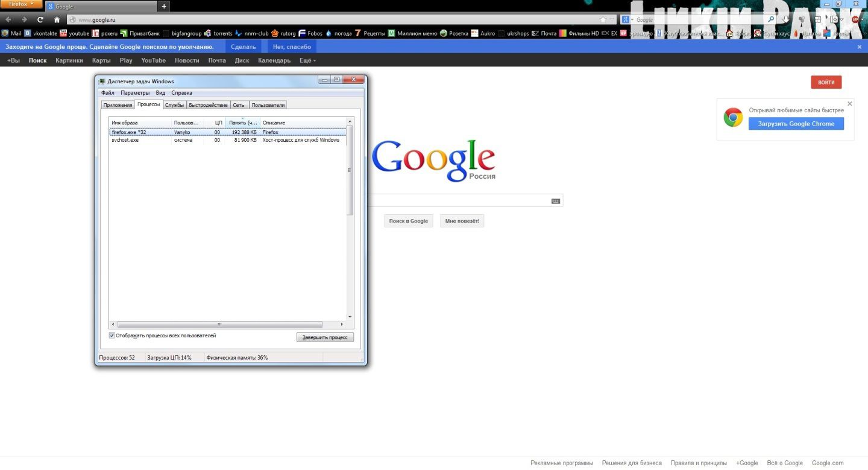
Task: Open the Mail bookmark
Action: click(11, 33)
